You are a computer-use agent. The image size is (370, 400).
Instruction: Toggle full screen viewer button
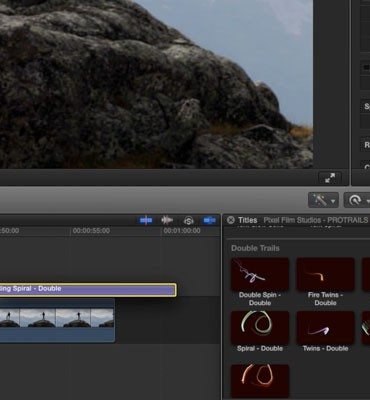pos(330,178)
